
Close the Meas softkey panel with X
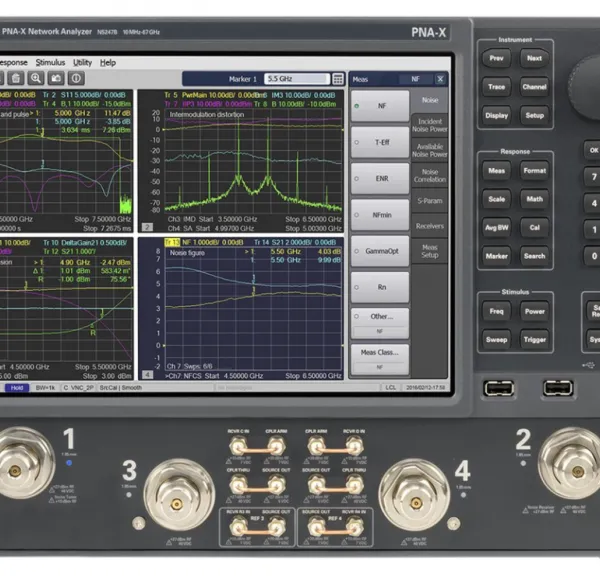pos(440,79)
